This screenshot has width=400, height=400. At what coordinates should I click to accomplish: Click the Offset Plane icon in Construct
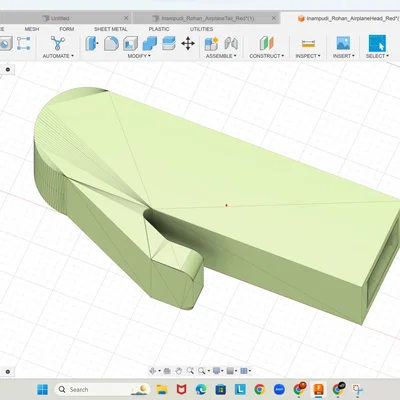(266, 44)
